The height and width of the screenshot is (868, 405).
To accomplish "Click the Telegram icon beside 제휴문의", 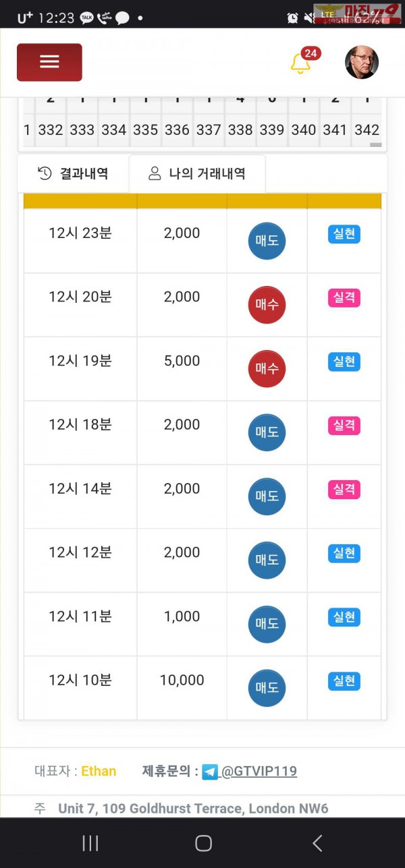I will click(x=210, y=772).
